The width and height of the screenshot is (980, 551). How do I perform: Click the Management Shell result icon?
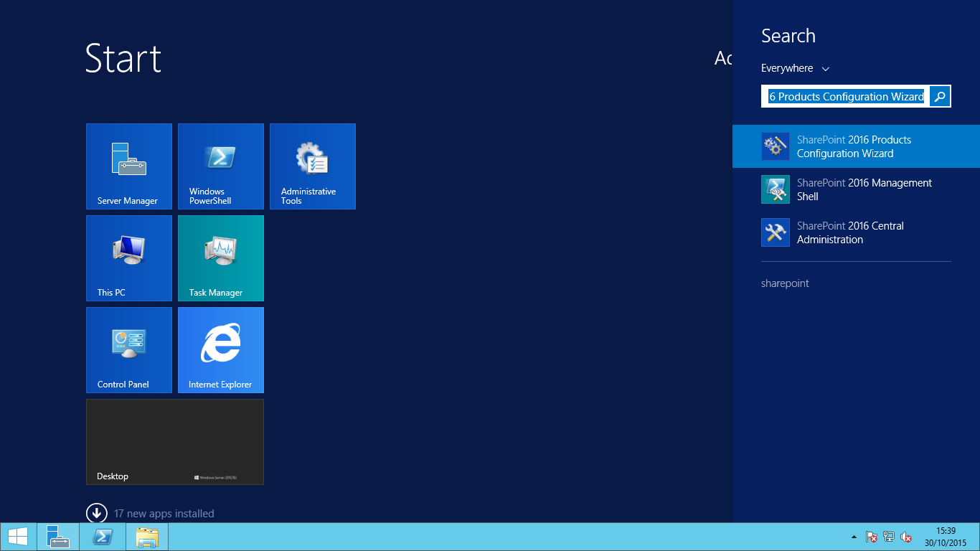click(x=776, y=189)
